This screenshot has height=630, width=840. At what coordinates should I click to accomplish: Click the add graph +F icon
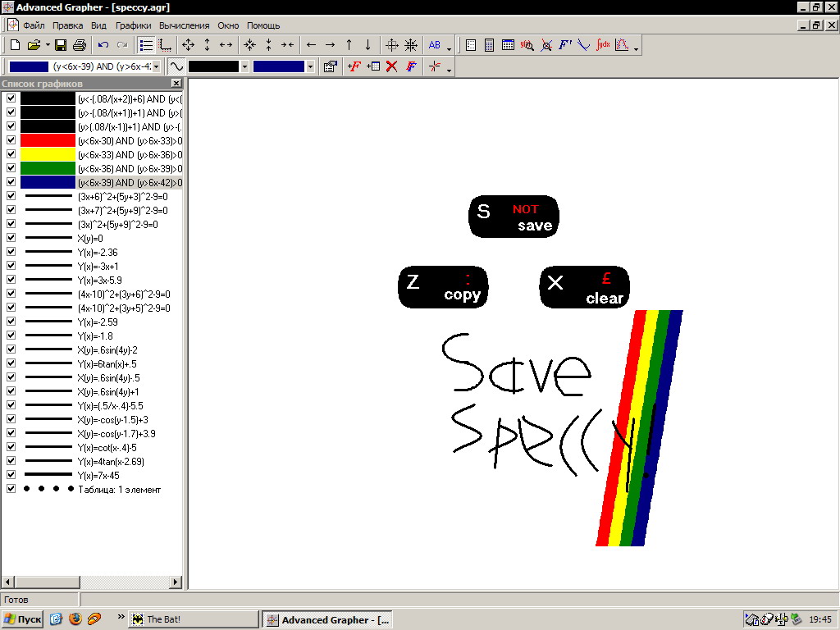(x=354, y=66)
